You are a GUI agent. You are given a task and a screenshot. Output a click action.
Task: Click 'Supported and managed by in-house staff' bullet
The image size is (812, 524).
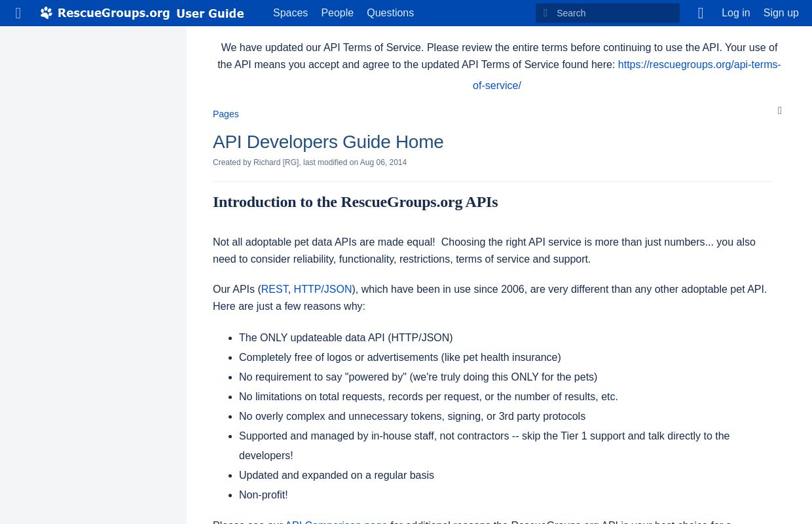[484, 445]
